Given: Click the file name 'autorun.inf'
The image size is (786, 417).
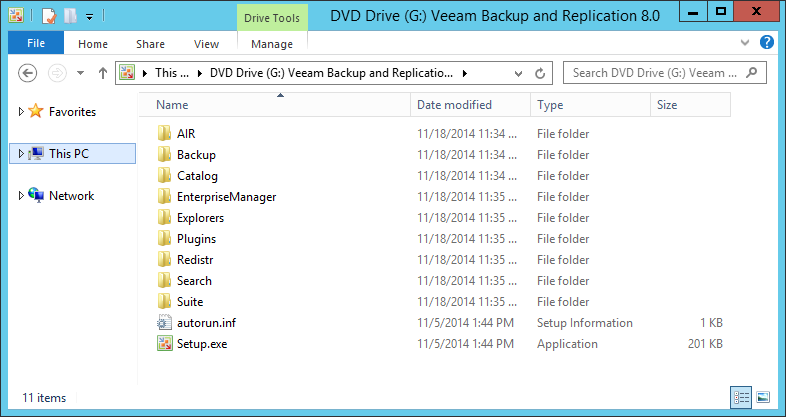Looking at the screenshot, I should click(x=207, y=323).
